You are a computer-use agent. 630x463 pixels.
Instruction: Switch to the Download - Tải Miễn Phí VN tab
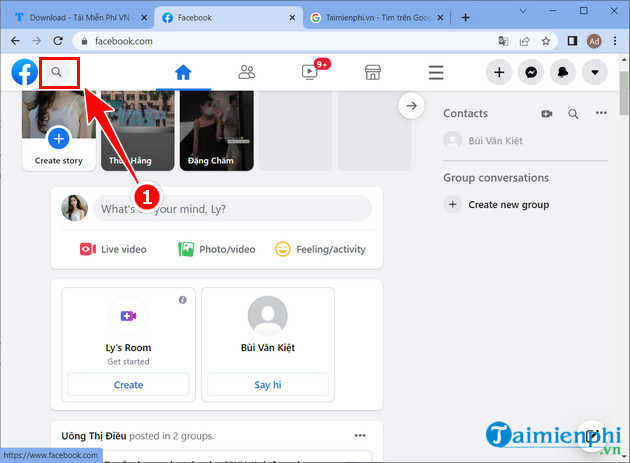click(x=80, y=18)
